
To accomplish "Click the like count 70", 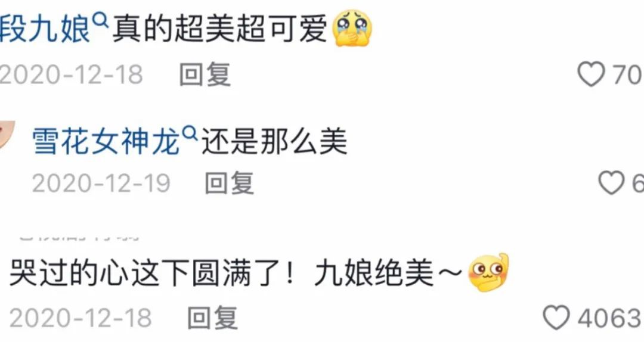I will (628, 74).
